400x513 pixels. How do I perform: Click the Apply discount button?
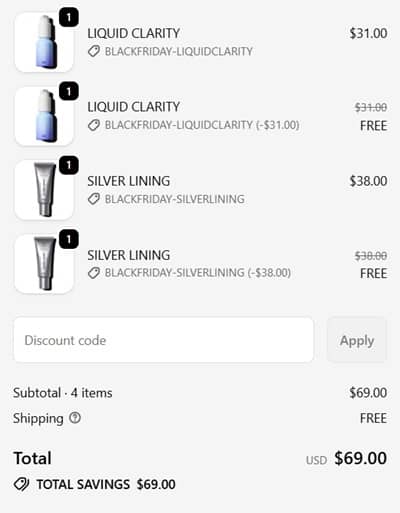tap(357, 340)
